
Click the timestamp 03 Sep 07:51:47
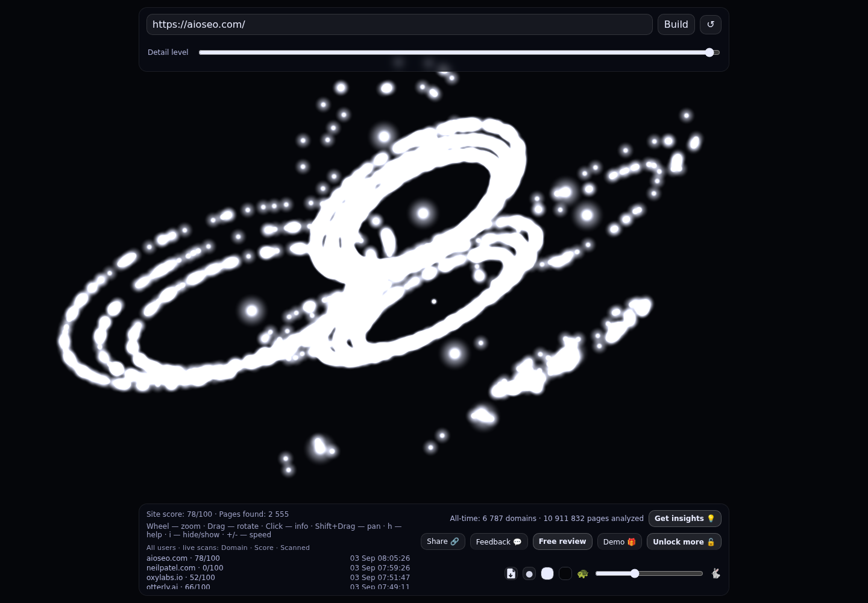[x=380, y=578]
